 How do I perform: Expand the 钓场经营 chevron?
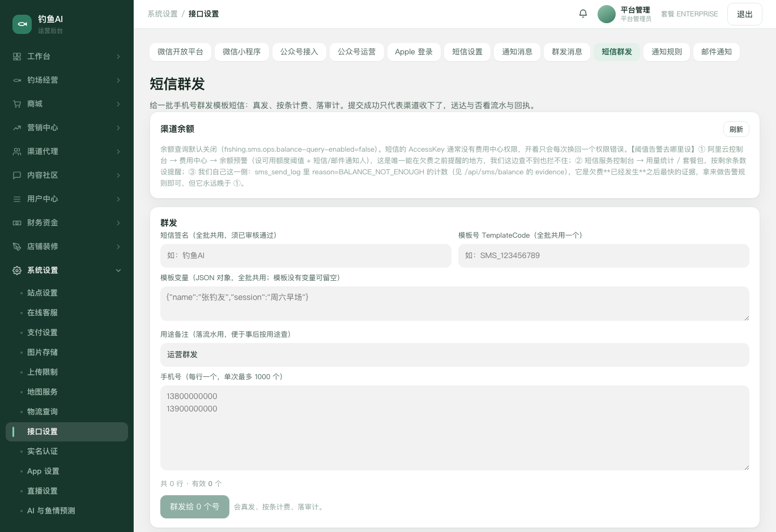pos(118,80)
